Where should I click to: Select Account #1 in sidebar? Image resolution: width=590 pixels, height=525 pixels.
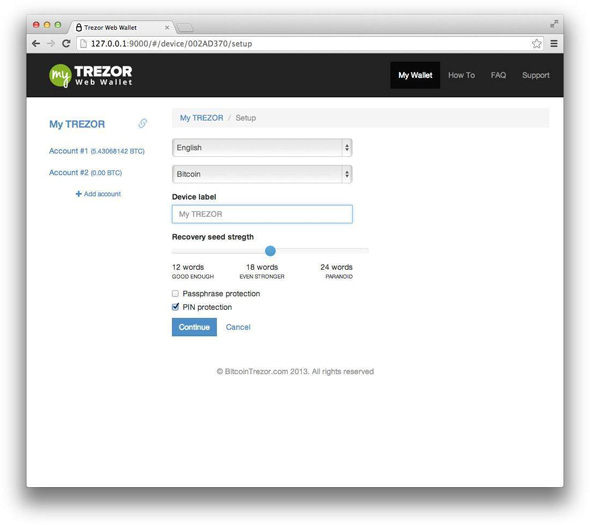click(97, 151)
